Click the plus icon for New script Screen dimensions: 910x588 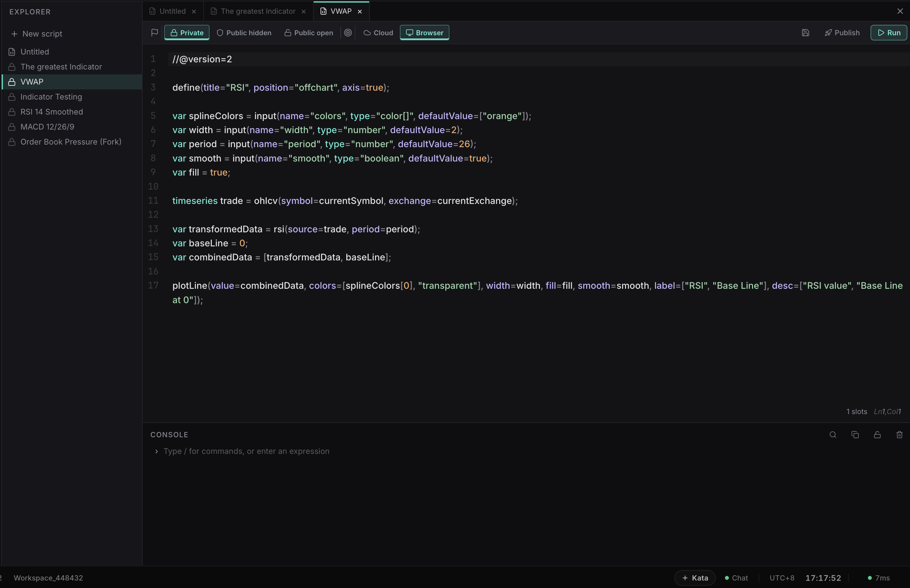click(x=14, y=34)
